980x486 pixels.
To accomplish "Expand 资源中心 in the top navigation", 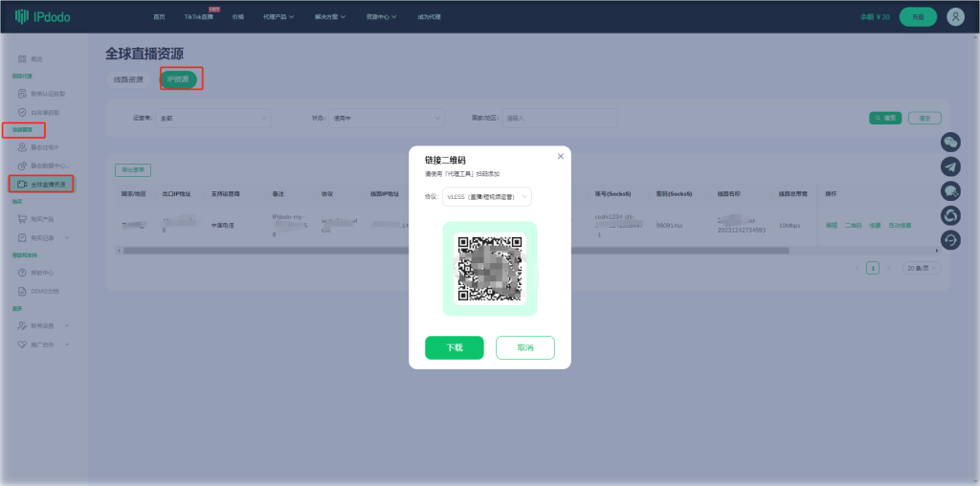I will 381,17.
